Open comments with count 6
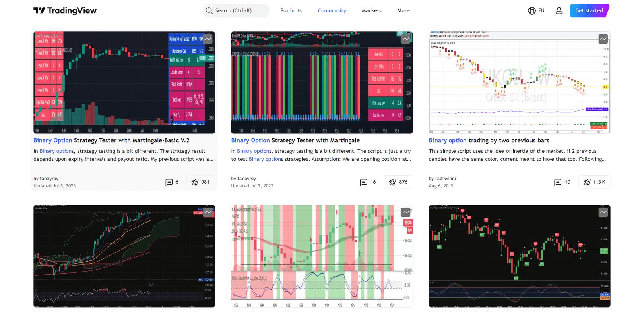Image resolution: width=644 pixels, height=312 pixels. [x=172, y=182]
